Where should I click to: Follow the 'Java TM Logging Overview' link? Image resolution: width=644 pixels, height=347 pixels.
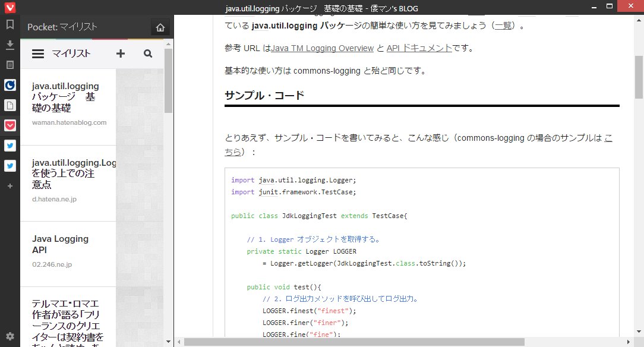(x=323, y=49)
